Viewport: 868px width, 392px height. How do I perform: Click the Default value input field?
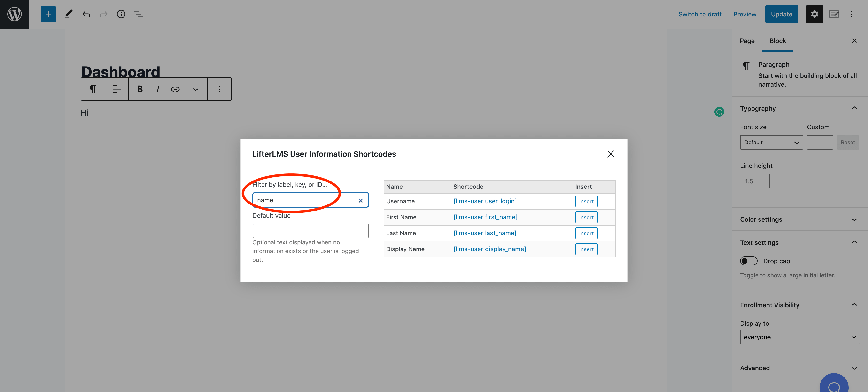(310, 231)
